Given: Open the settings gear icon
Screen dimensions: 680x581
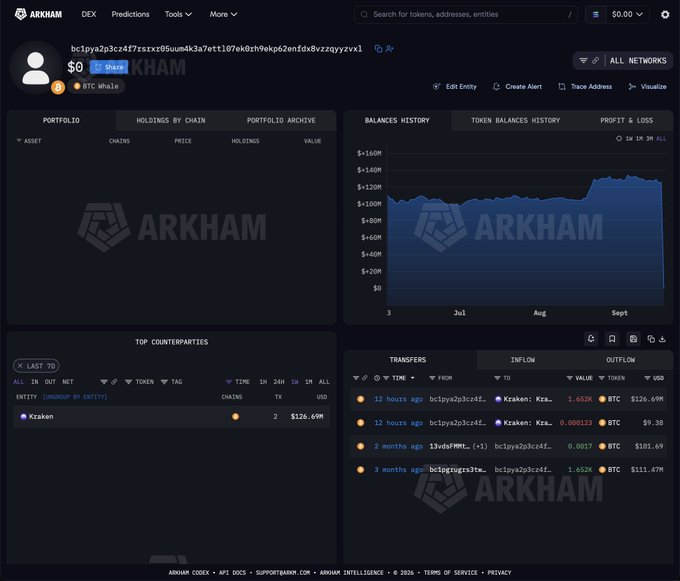Looking at the screenshot, I should pos(665,15).
